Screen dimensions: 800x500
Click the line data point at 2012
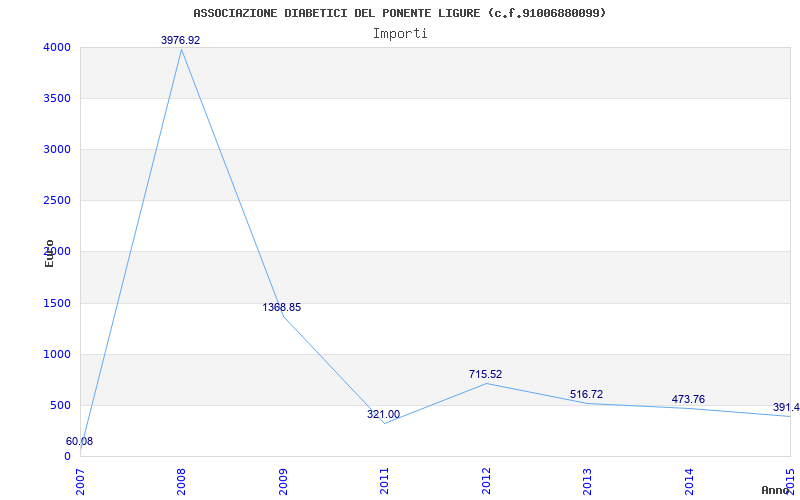coord(486,383)
